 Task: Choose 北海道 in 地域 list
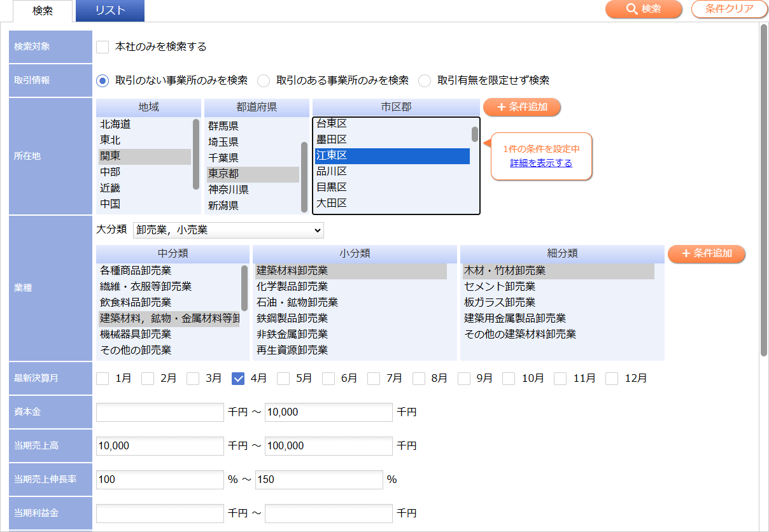[144, 125]
